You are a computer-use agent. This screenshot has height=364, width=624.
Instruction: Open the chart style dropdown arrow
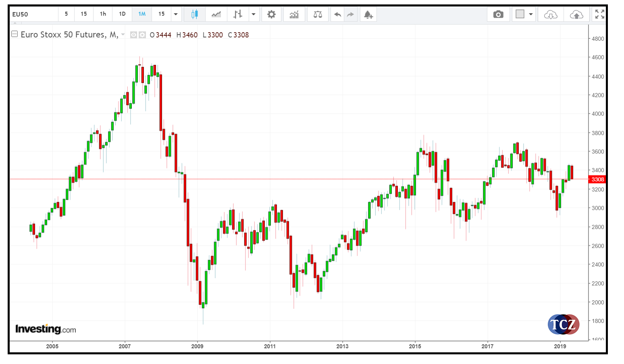click(x=254, y=14)
